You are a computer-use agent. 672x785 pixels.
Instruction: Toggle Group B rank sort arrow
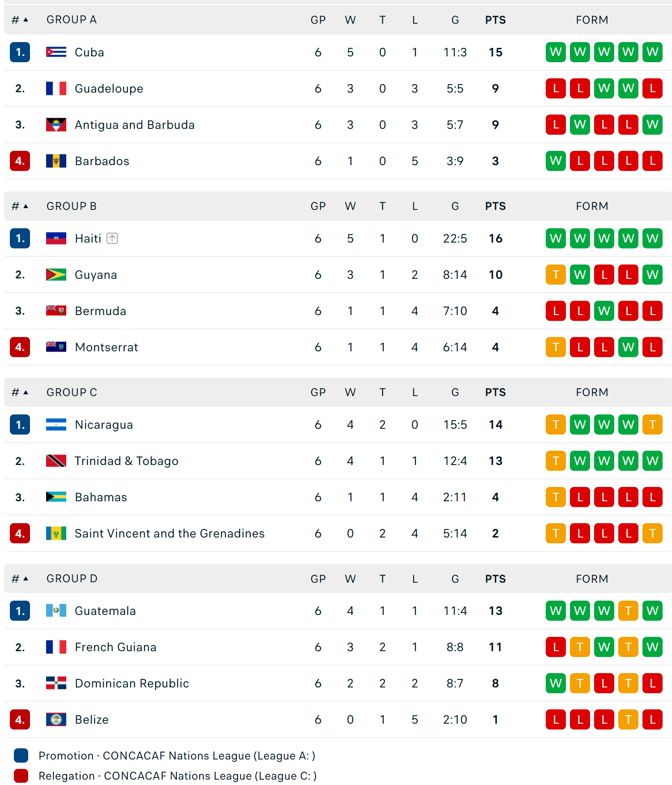click(26, 206)
